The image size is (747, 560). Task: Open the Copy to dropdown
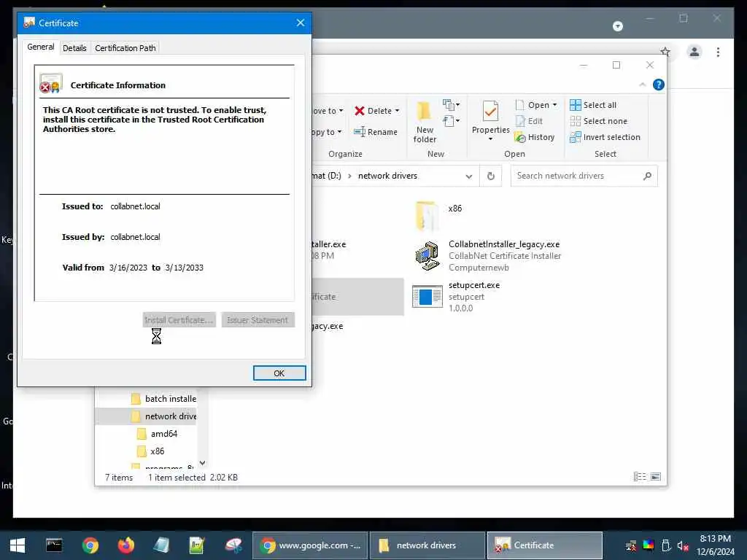coord(327,132)
